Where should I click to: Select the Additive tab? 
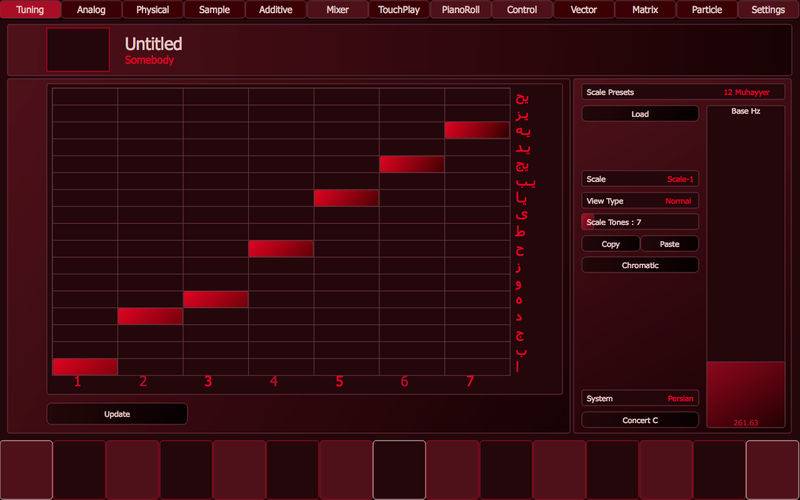pyautogui.click(x=276, y=9)
